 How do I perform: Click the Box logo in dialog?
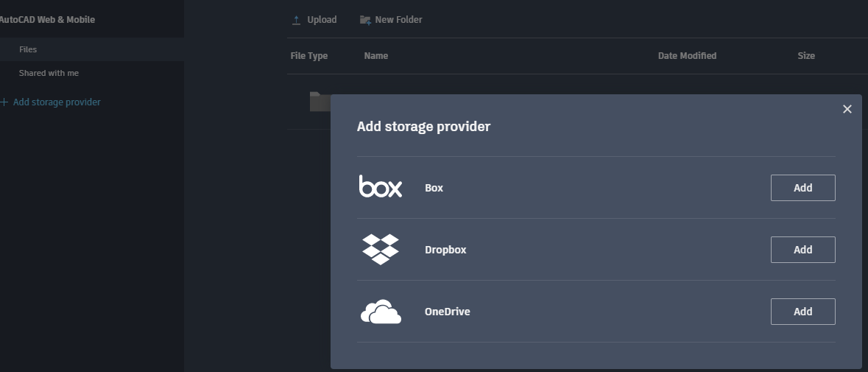(x=381, y=186)
